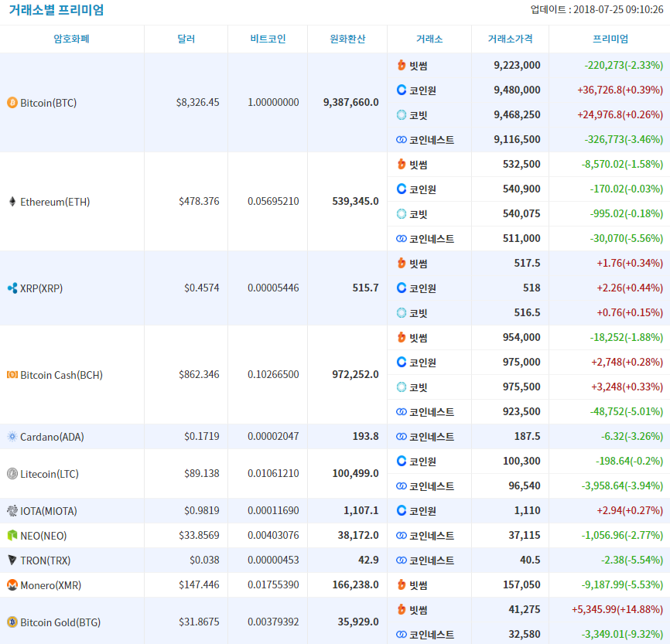Click 코인네스트 label in the TRON row
The width and height of the screenshot is (670, 644).
pyautogui.click(x=432, y=561)
